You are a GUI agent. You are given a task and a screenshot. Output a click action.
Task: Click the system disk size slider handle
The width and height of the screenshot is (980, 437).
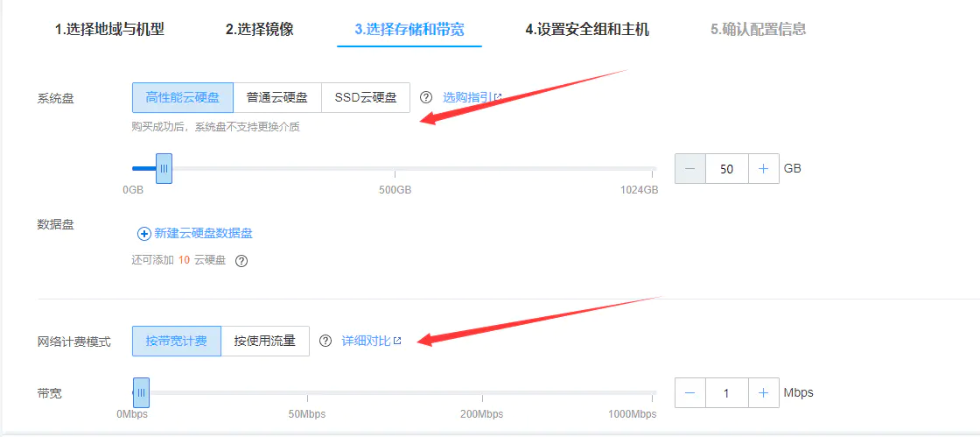(164, 168)
